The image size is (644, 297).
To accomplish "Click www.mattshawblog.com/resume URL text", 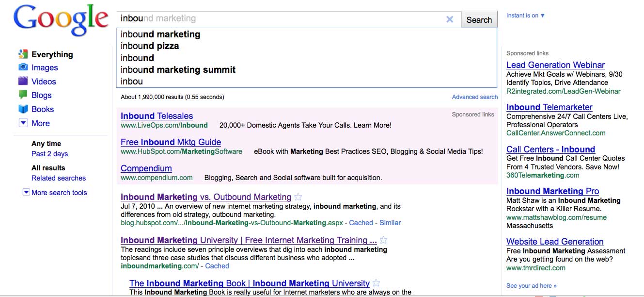I will coord(556,217).
